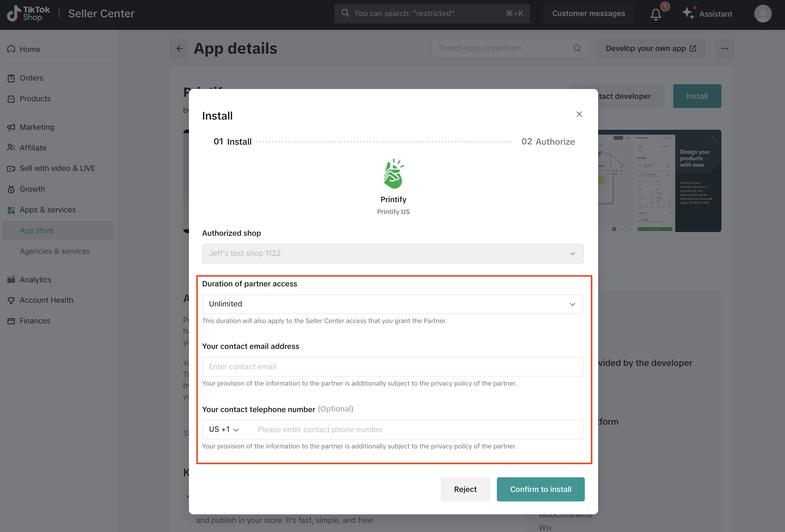This screenshot has height=532, width=785.
Task: Open Orders in the sidebar
Action: (31, 78)
